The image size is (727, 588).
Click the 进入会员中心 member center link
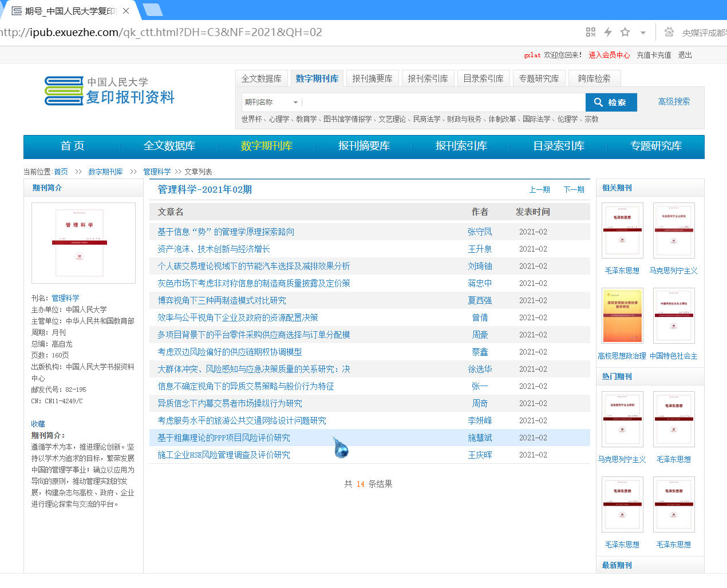609,55
